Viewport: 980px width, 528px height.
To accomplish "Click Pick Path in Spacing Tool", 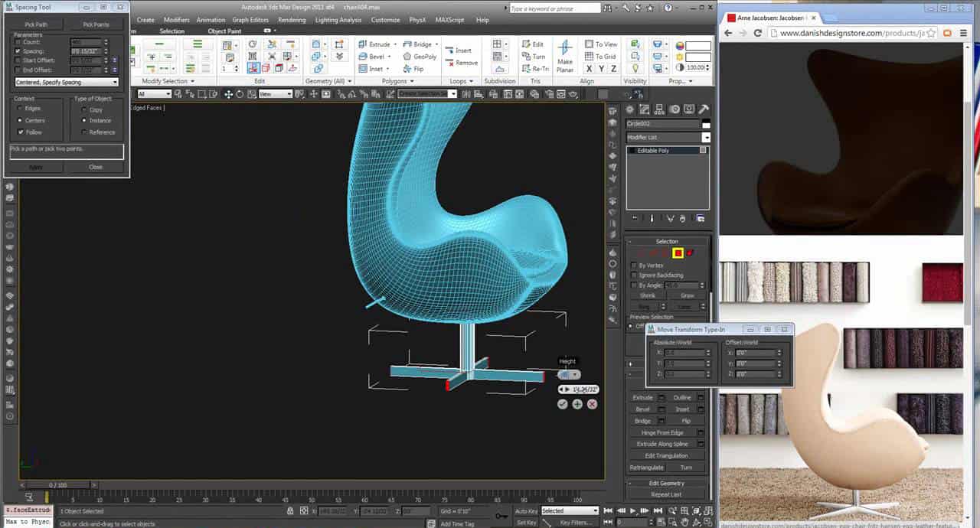I will pyautogui.click(x=36, y=24).
